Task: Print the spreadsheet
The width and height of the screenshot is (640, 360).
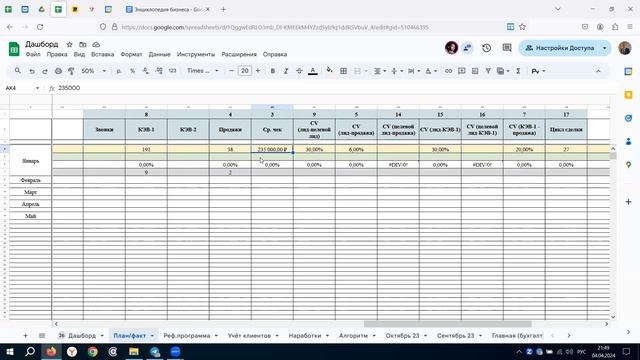Action: pyautogui.click(x=58, y=71)
